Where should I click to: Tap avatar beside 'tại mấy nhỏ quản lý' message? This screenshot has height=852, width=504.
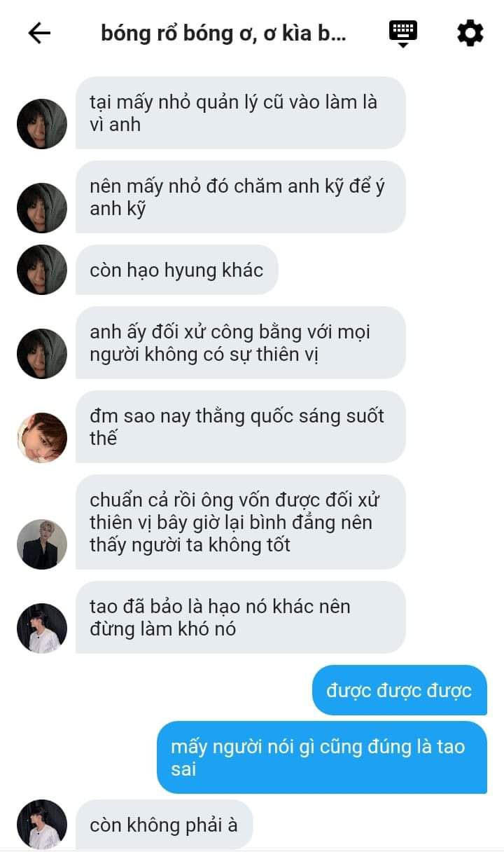[x=42, y=124]
